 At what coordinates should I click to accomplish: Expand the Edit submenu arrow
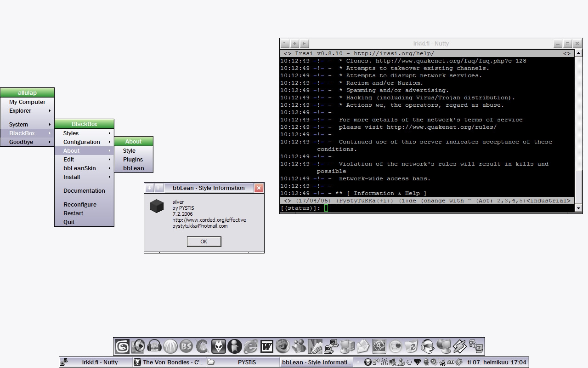(x=109, y=159)
